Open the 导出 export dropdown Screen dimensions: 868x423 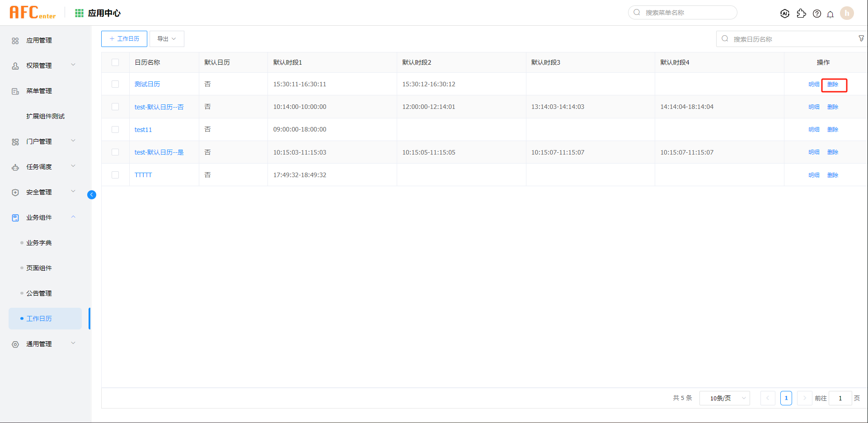pos(167,39)
